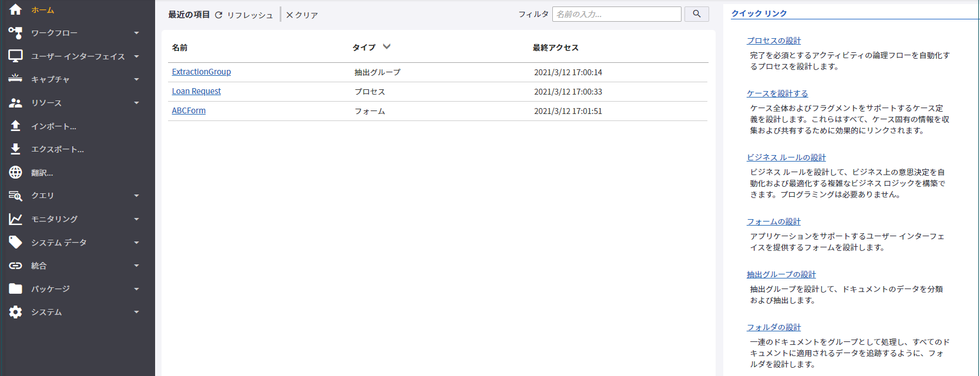Click the フォルダの設計 quick link
Image resolution: width=980 pixels, height=376 pixels.
coord(774,327)
